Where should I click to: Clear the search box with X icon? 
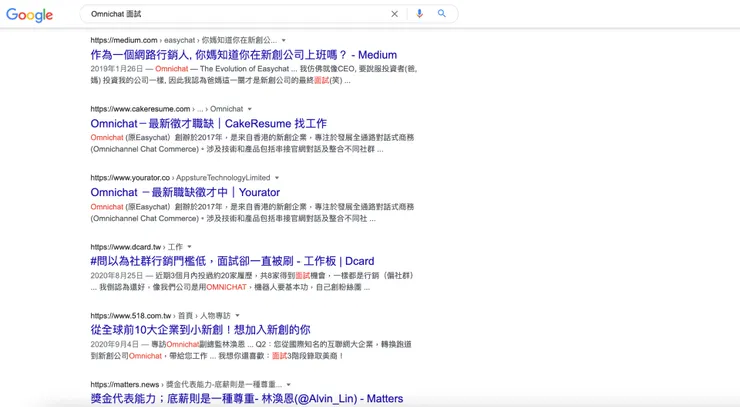pos(395,14)
